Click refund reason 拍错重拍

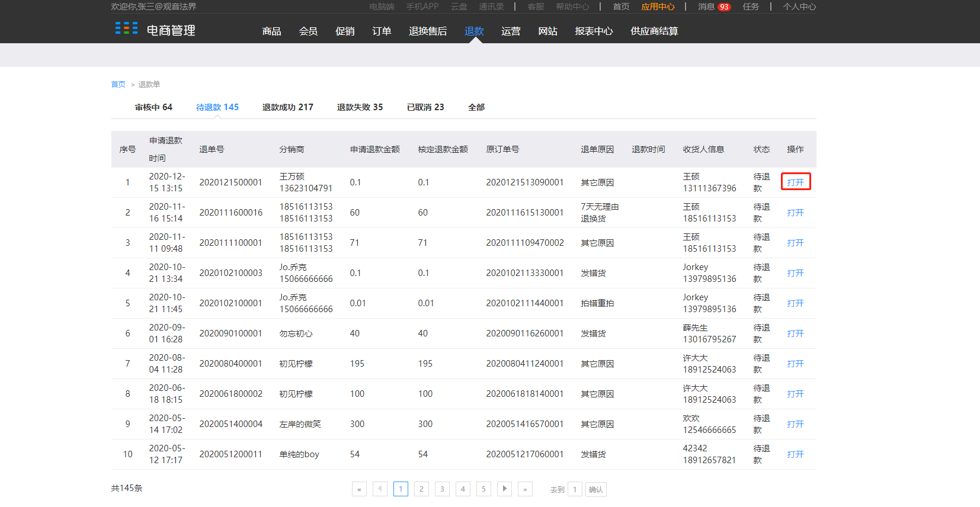[597, 303]
